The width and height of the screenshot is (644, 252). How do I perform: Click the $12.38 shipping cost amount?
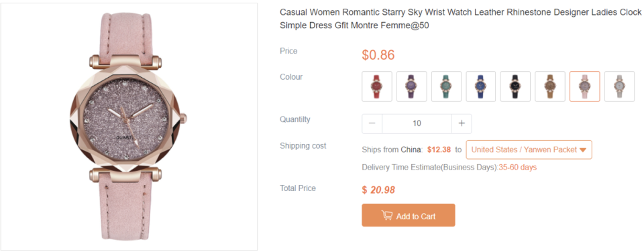click(439, 150)
